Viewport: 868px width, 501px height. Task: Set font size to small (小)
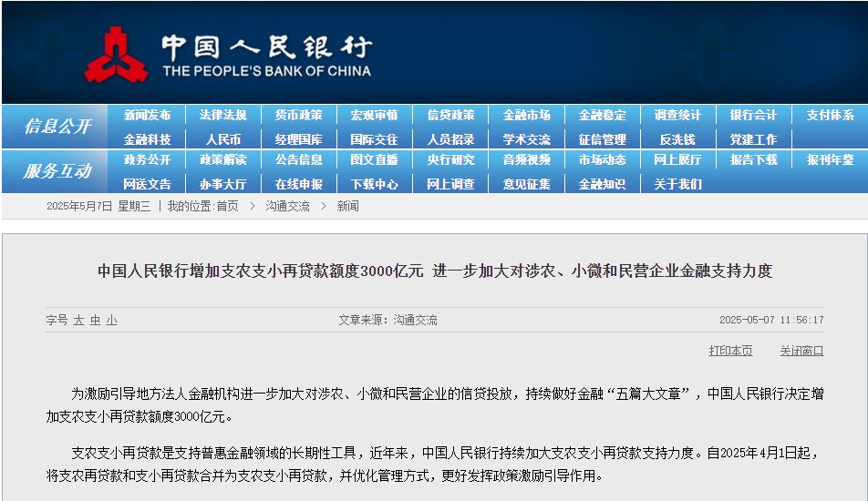111,321
